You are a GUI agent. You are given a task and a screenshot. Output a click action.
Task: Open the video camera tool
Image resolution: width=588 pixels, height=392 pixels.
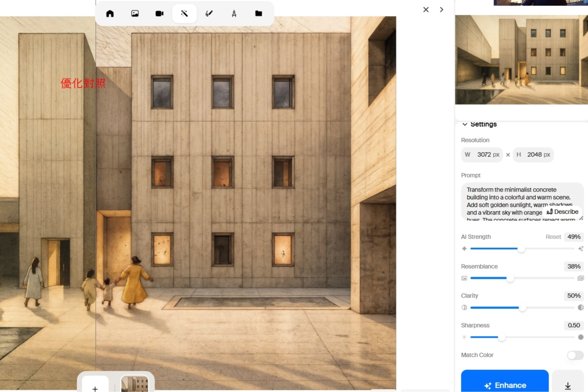pyautogui.click(x=159, y=14)
